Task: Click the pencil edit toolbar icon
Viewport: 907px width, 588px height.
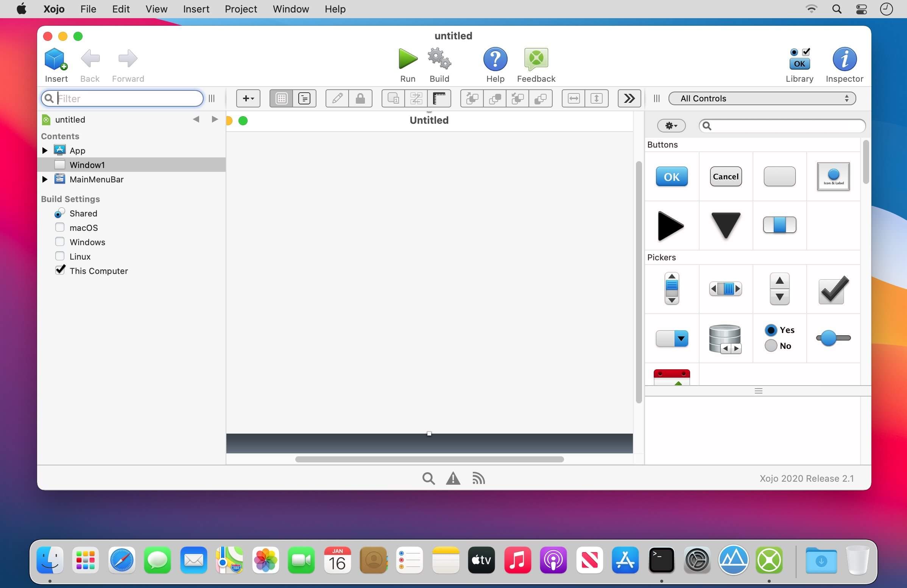Action: pyautogui.click(x=337, y=99)
